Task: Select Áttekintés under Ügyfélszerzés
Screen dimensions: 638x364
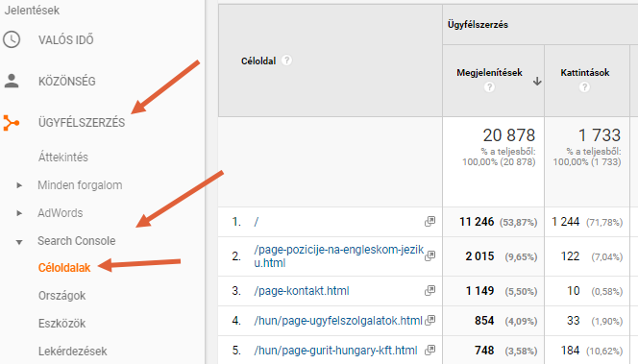Action: tap(63, 158)
